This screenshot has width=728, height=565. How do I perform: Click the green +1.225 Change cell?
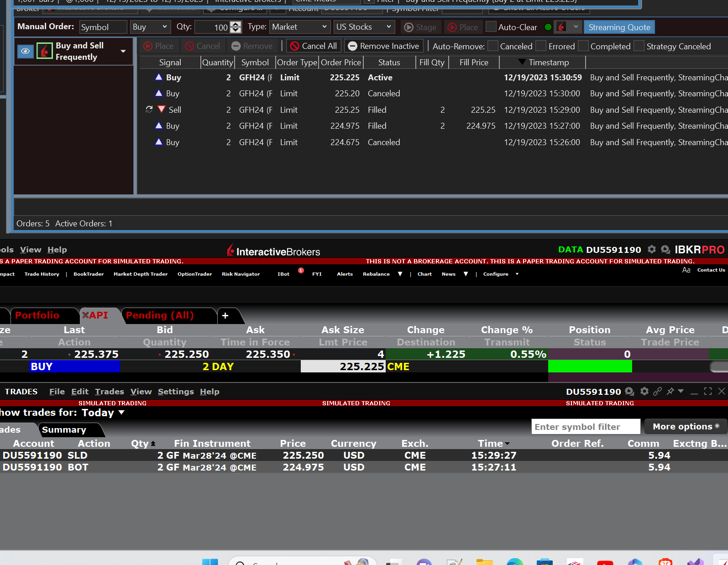pos(425,354)
